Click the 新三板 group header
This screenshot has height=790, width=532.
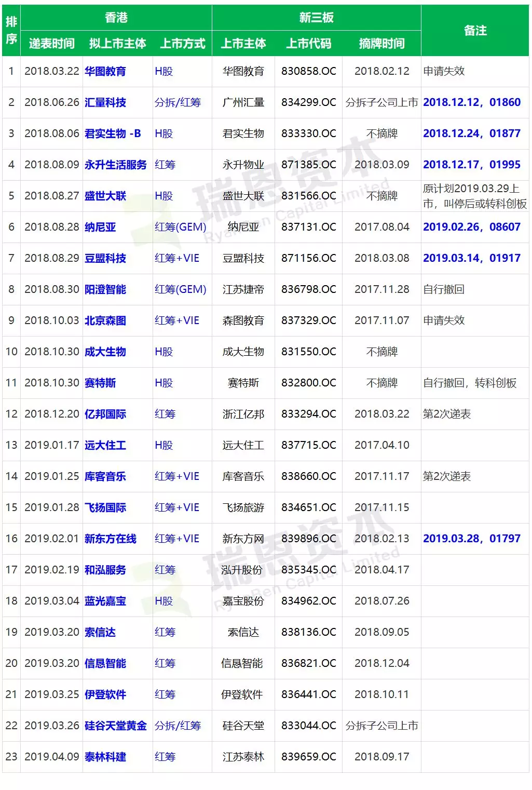pos(317,18)
